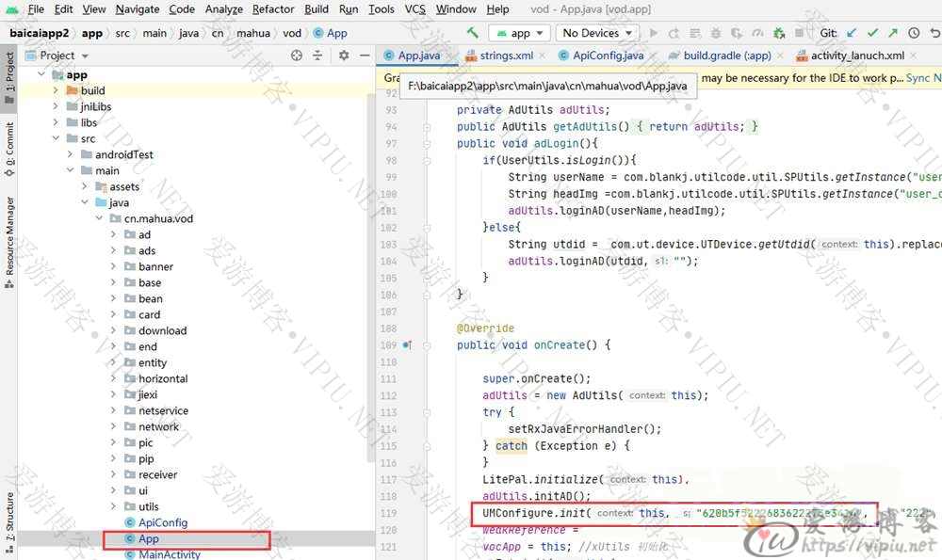Toggle the fold marker at line 94
The image size is (942, 560).
427,127
